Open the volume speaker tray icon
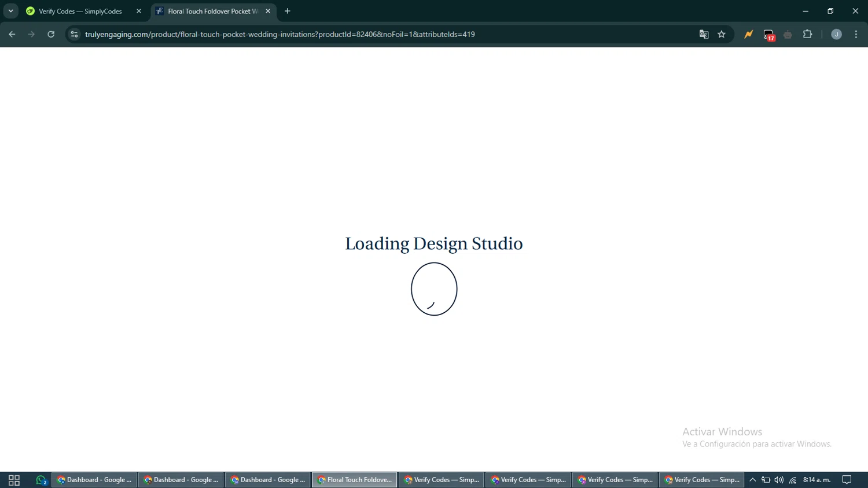The image size is (868, 488). coord(779,480)
